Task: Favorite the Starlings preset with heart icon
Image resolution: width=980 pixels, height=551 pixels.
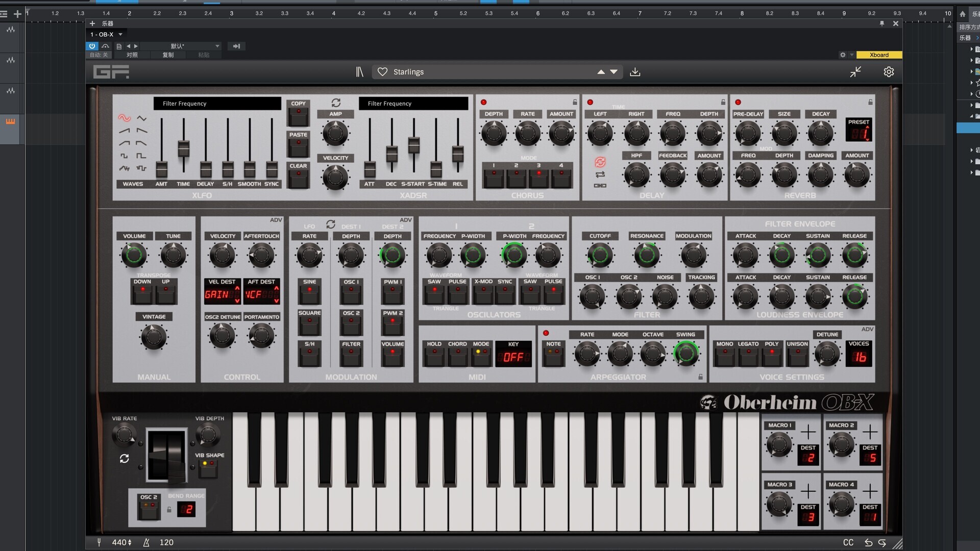Action: 382,72
